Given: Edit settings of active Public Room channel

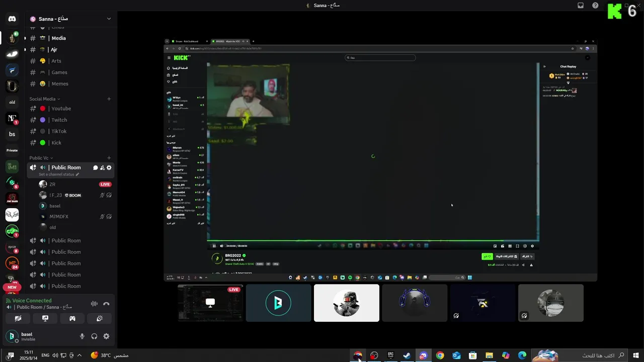Looking at the screenshot, I should 109,167.
